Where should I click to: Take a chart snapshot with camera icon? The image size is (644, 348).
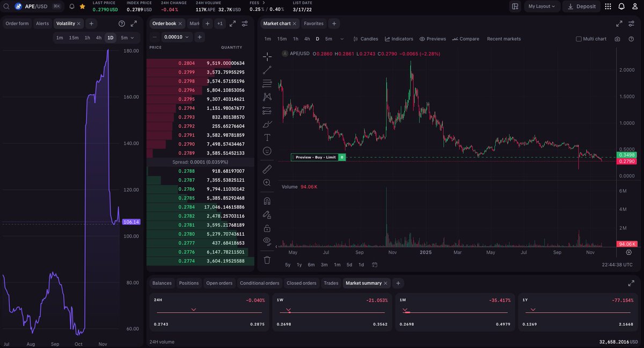(617, 39)
